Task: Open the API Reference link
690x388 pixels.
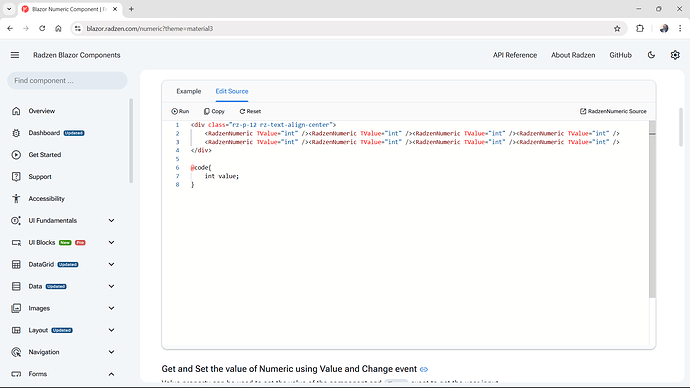Action: [x=515, y=55]
